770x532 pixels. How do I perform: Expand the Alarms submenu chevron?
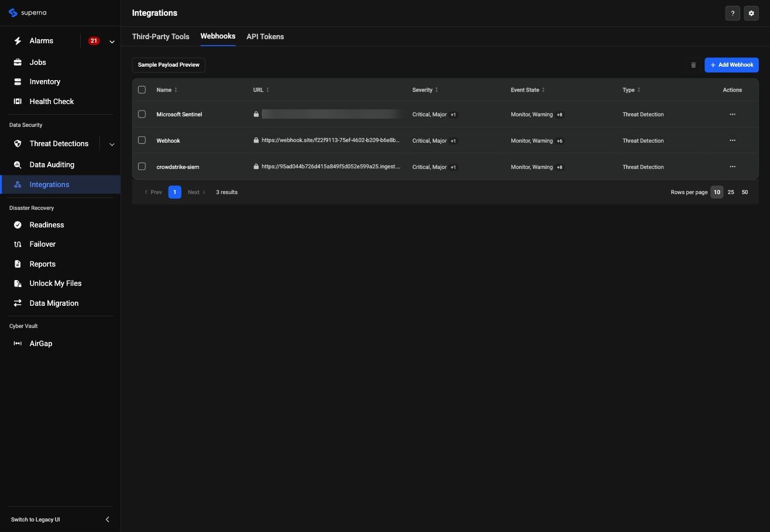(112, 42)
